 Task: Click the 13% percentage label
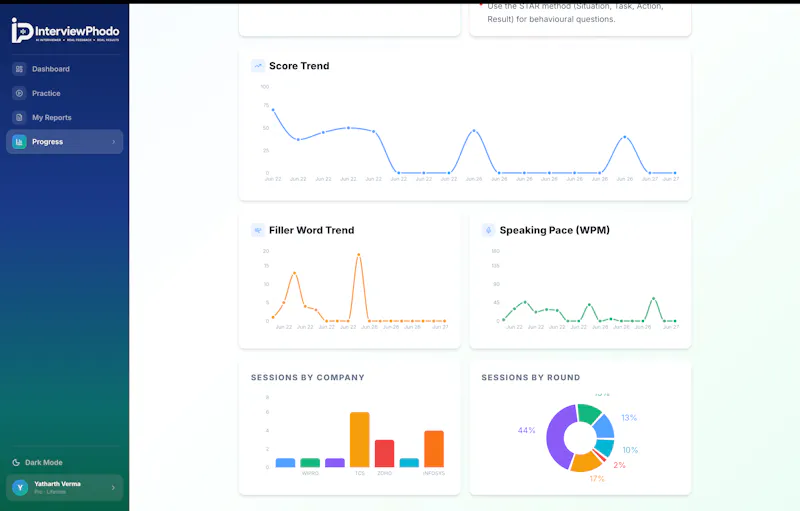coord(629,418)
